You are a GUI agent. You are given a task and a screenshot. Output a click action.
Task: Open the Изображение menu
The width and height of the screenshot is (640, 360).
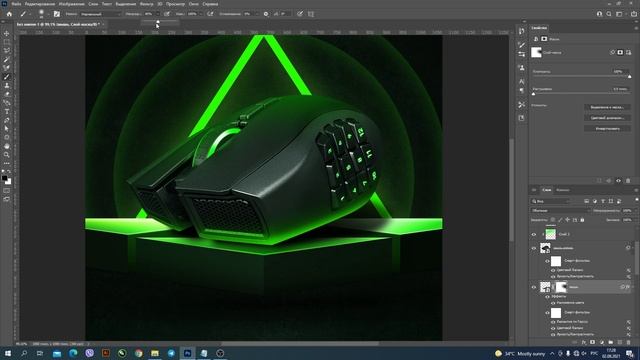[71, 4]
